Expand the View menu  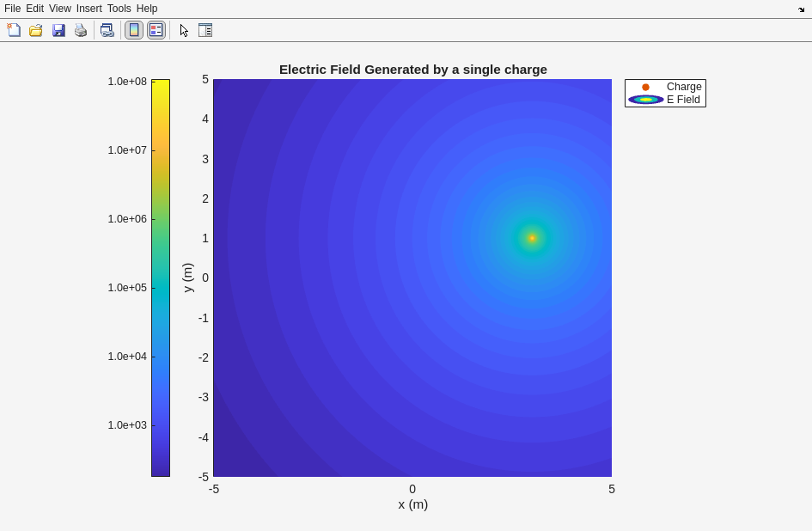(60, 9)
